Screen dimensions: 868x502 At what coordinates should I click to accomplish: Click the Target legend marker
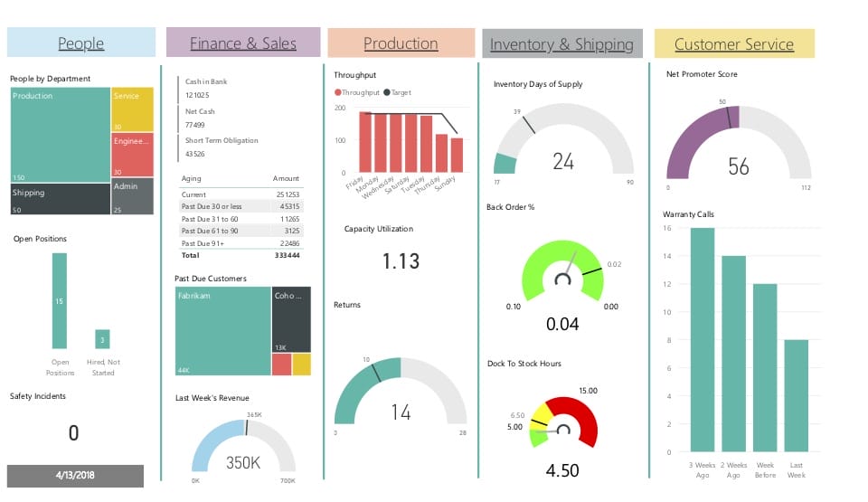tap(387, 92)
